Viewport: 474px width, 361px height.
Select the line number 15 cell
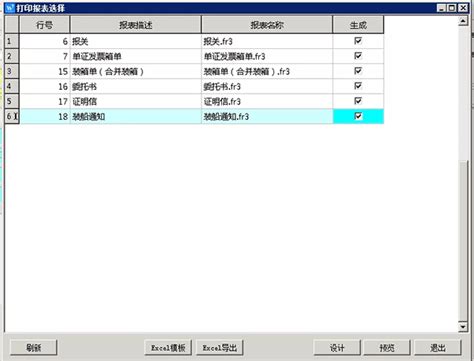(45, 71)
